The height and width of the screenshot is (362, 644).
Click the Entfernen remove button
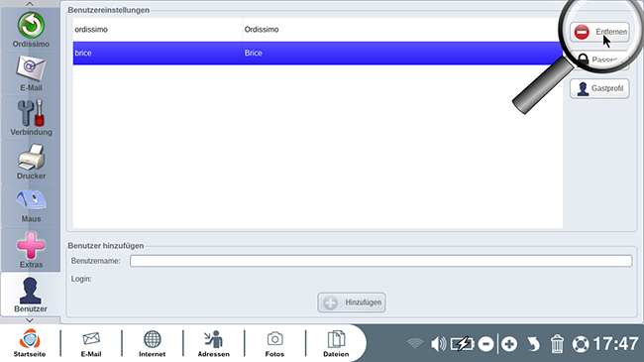599,32
